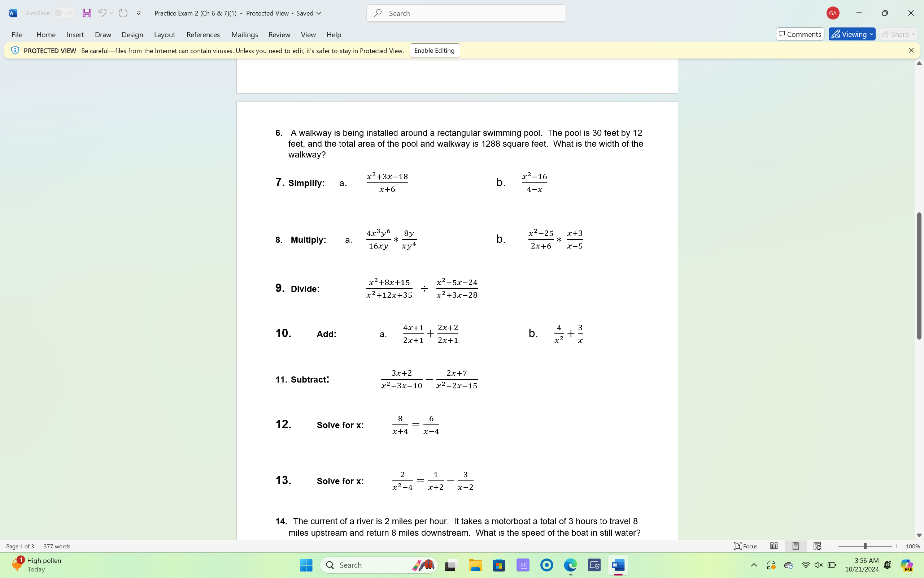Enable Focus mode from status bar

pos(745,546)
